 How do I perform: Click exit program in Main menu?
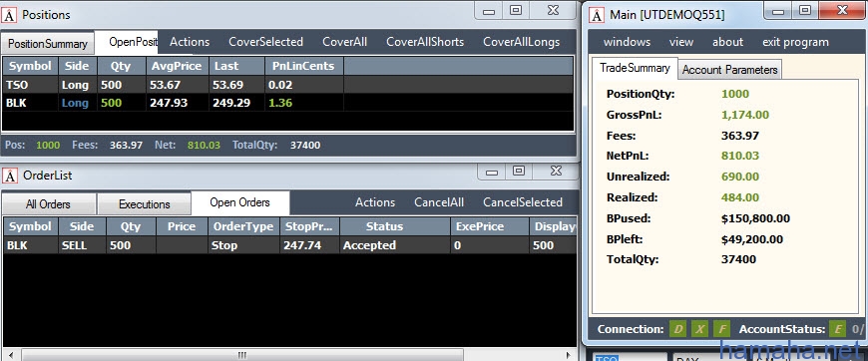795,42
